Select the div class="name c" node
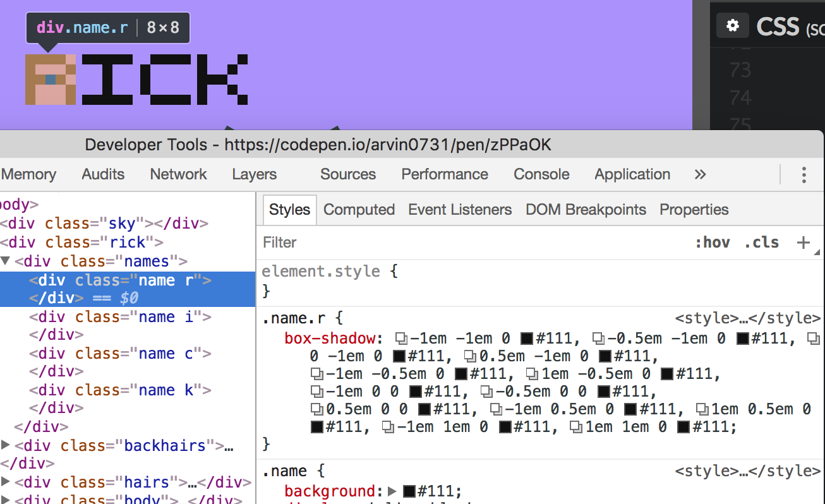The height and width of the screenshot is (504, 825). pyautogui.click(x=120, y=362)
